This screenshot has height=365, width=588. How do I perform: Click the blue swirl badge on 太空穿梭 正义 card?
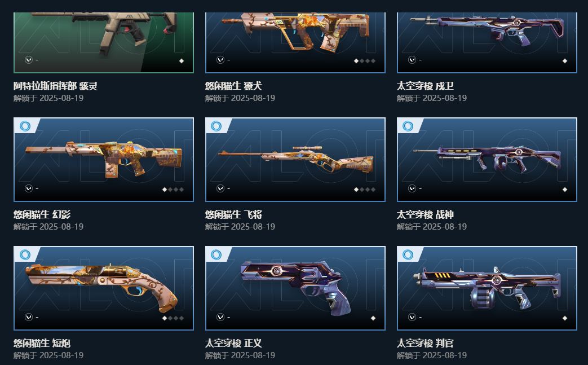pyautogui.click(x=216, y=255)
